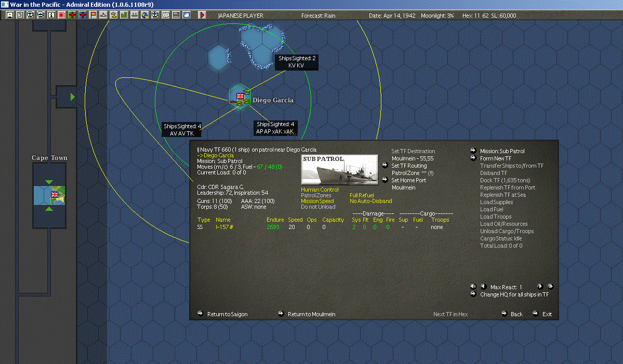Decrease Max React by one step
Image resolution: width=623 pixels, height=364 pixels.
point(484,286)
